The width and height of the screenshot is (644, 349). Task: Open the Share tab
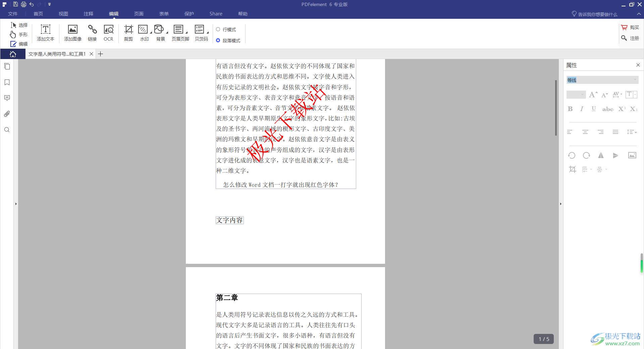216,14
